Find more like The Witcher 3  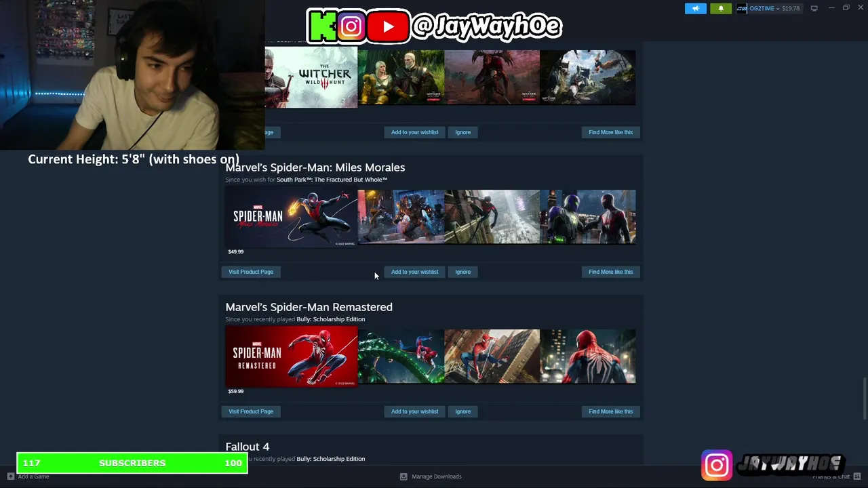click(x=610, y=132)
